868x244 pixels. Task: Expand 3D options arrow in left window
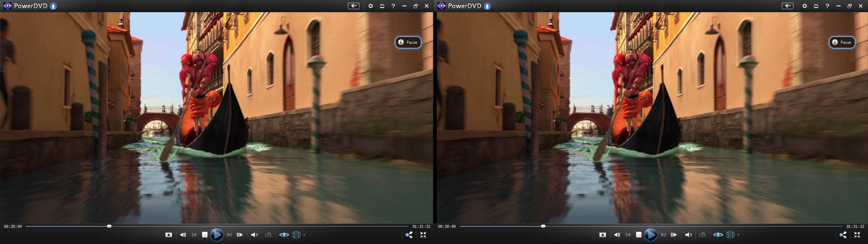[x=304, y=235]
